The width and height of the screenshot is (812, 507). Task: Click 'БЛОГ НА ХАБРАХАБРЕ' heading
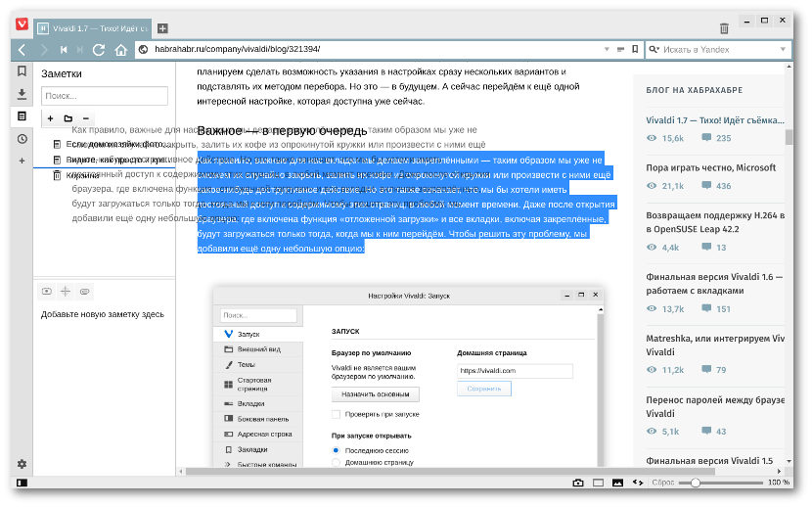click(x=695, y=90)
